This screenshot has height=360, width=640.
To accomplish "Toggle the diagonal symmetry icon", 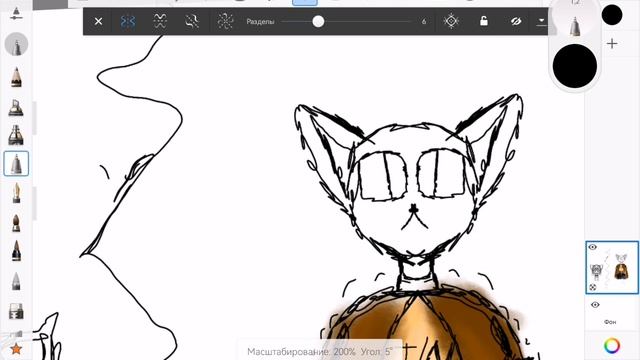I will [x=192, y=21].
